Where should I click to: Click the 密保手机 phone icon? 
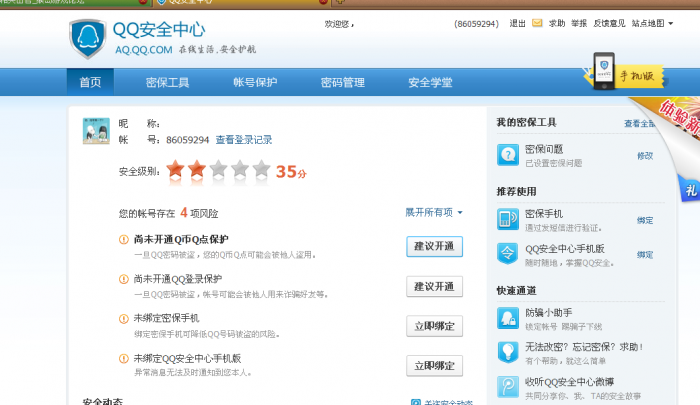coord(508,219)
